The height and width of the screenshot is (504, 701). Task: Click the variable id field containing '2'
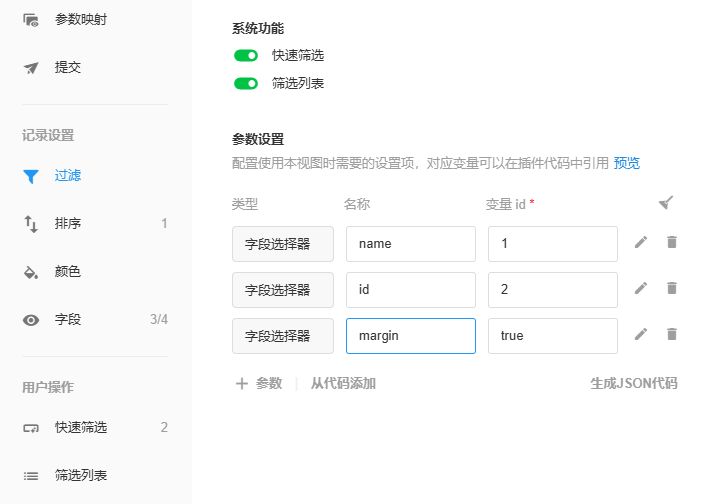(553, 290)
